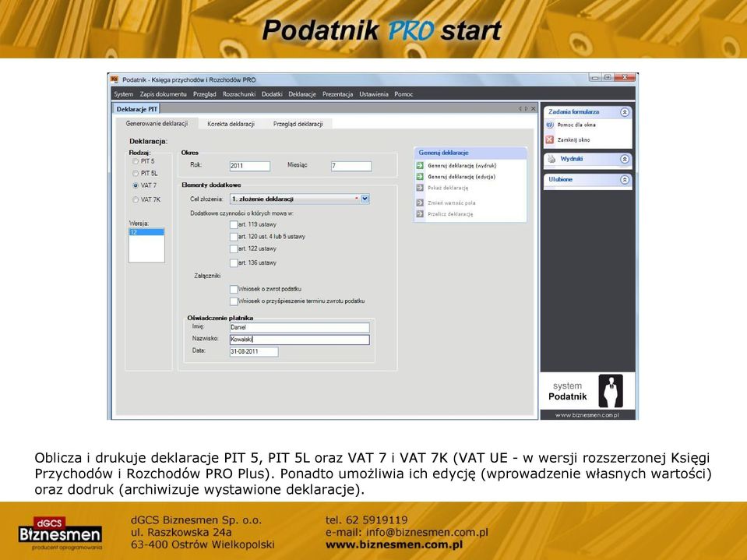
Task: Click the green Generuj deklarację (wydruk) arrow icon
Action: point(420,165)
